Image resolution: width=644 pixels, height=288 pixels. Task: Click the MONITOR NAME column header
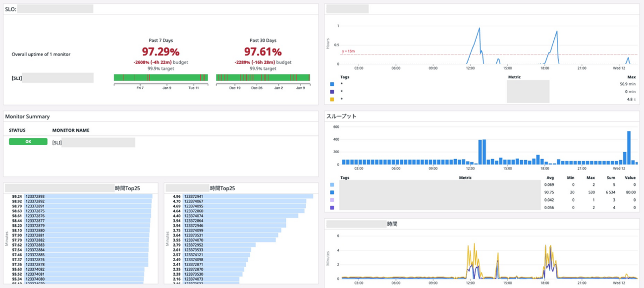pos(71,130)
